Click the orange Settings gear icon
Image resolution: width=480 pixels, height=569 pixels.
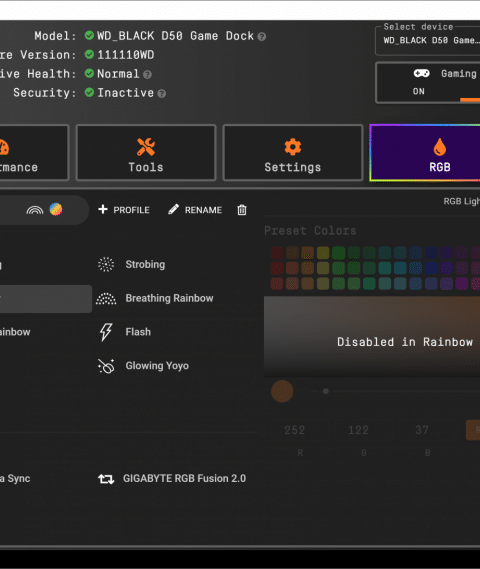click(293, 147)
